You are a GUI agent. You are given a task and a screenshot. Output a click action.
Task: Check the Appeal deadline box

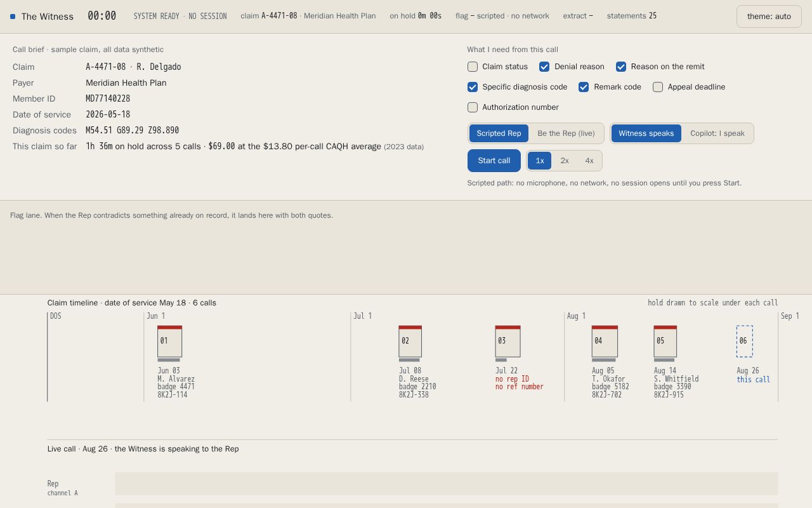pyautogui.click(x=658, y=87)
